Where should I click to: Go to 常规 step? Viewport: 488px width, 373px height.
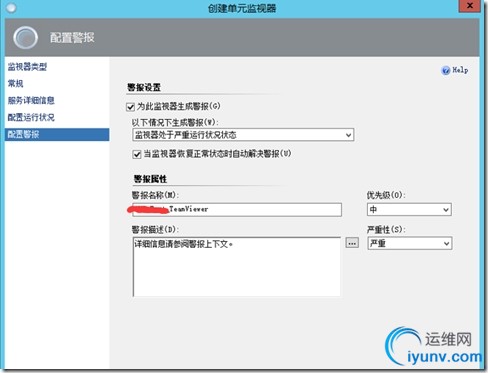click(15, 84)
